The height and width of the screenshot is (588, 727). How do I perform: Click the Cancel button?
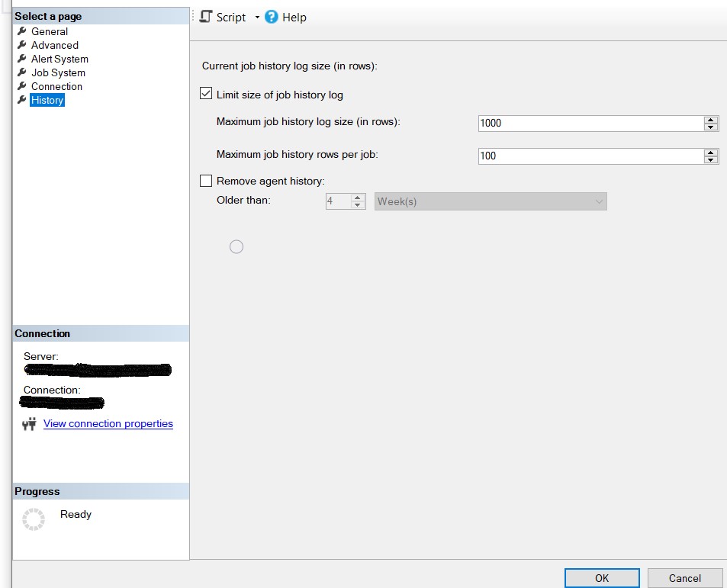point(684,578)
